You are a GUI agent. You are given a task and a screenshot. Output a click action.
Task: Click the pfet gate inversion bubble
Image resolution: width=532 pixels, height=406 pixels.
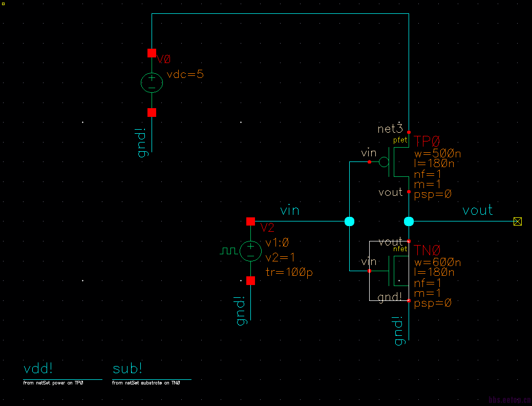coord(384,162)
